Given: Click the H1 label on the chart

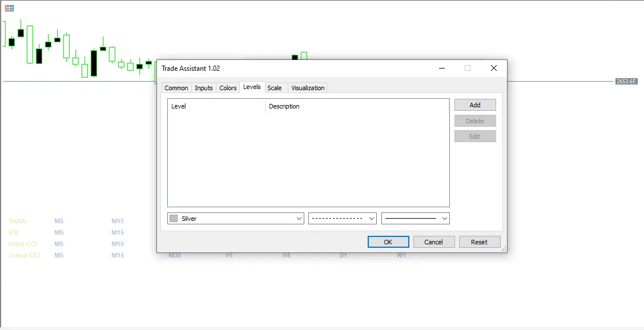Looking at the screenshot, I should pos(229,256).
